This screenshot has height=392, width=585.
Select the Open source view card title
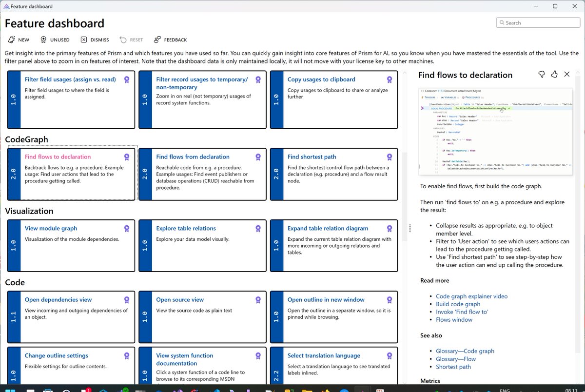point(180,300)
